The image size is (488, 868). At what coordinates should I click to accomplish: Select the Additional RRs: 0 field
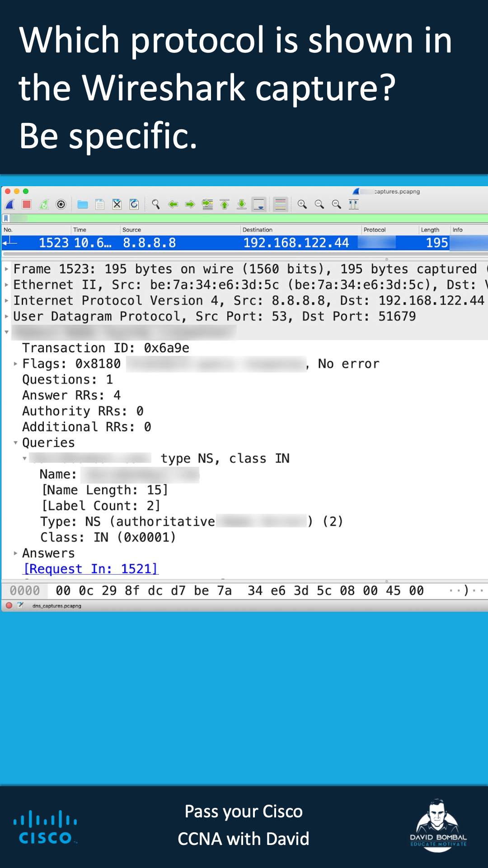pos(87,427)
